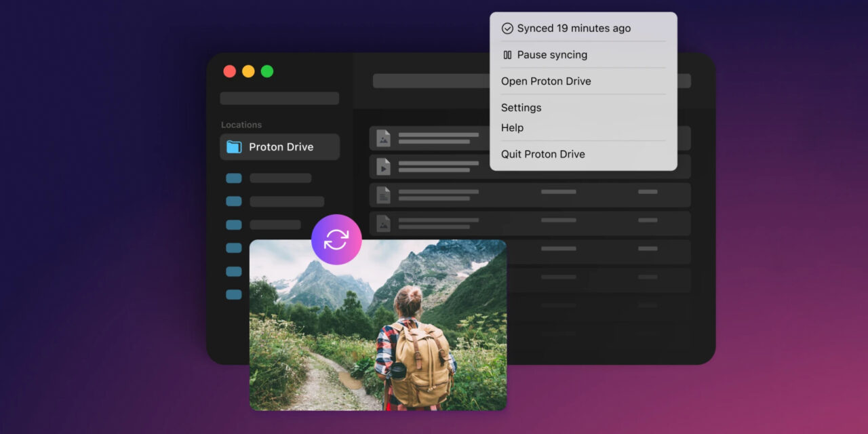Select Help in the menu

pos(512,127)
